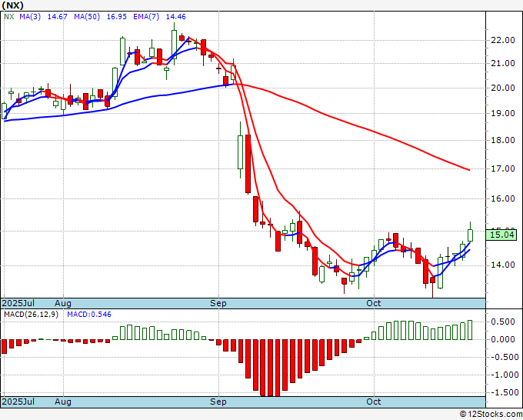Click the 0.500 MACD axis label

tap(503, 322)
